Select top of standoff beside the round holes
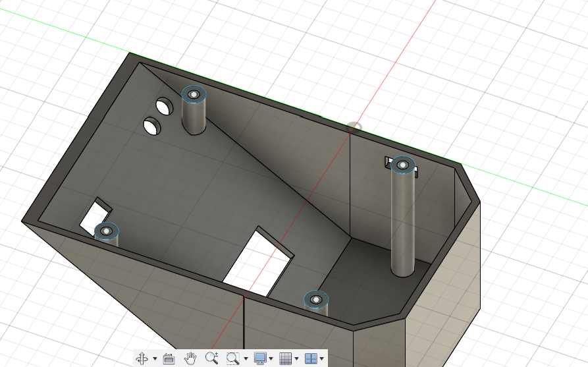Screen dimensions: 588x367 194,95
